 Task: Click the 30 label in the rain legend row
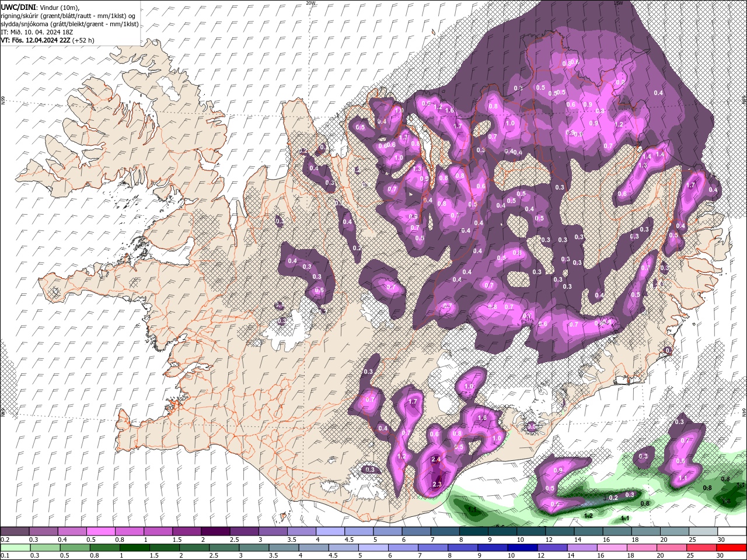coord(721,555)
